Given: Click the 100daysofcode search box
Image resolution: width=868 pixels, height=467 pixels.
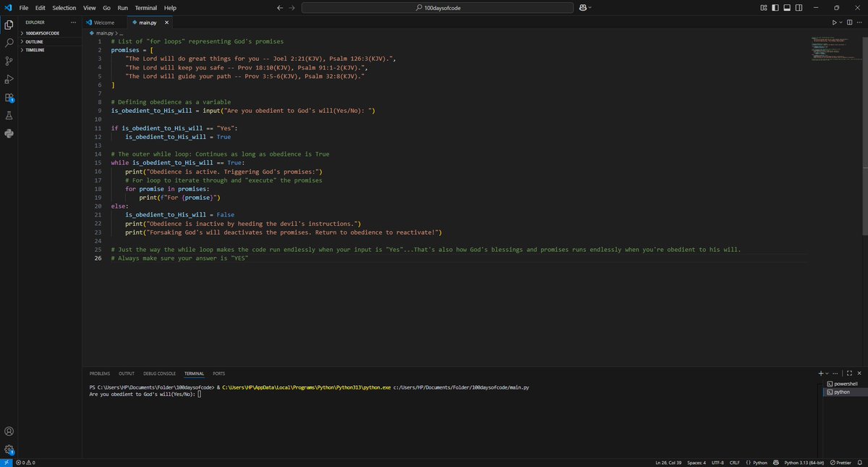Looking at the screenshot, I should click(x=437, y=7).
